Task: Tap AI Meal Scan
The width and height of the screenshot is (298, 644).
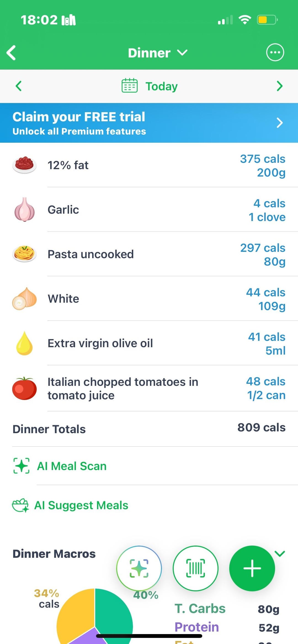Action: tap(71, 466)
